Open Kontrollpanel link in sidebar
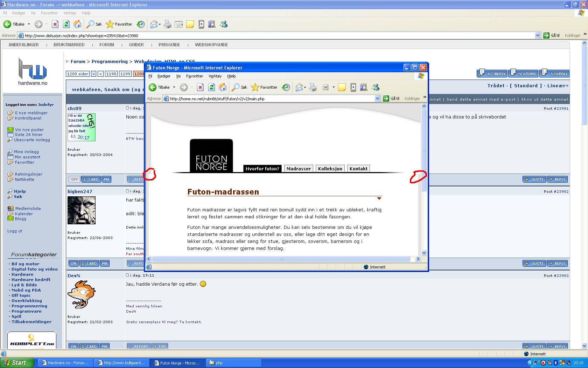Image resolution: width=588 pixels, height=368 pixels. pyautogui.click(x=28, y=118)
